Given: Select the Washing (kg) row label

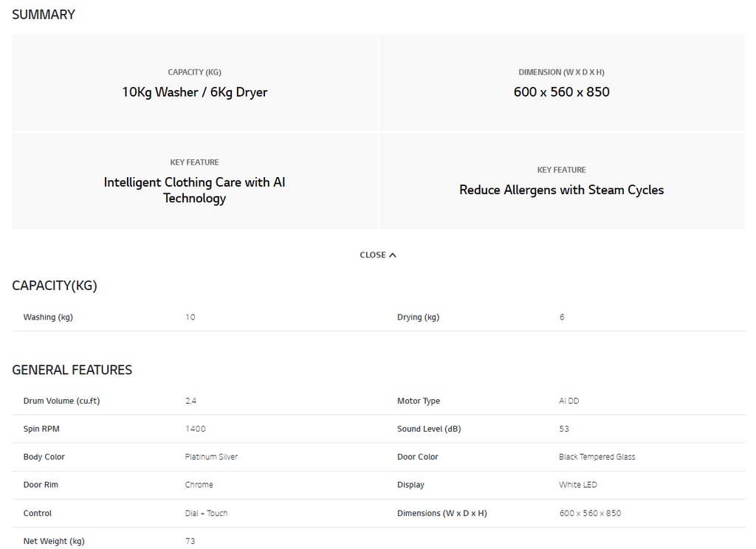Looking at the screenshot, I should [x=48, y=317].
